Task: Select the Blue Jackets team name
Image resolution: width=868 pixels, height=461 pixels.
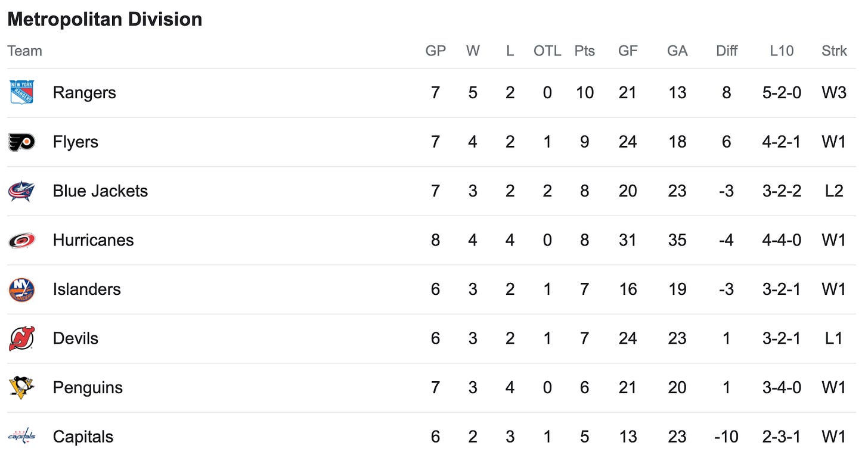Action: coord(100,191)
